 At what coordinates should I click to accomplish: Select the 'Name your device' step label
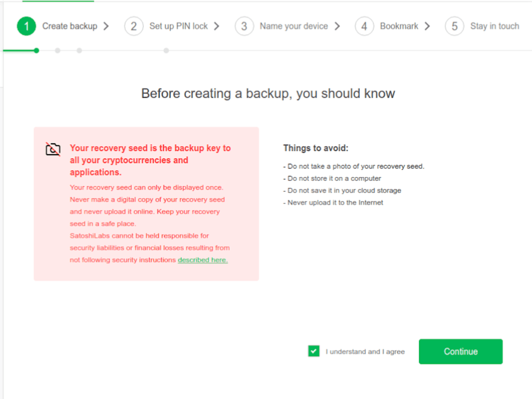tap(294, 26)
